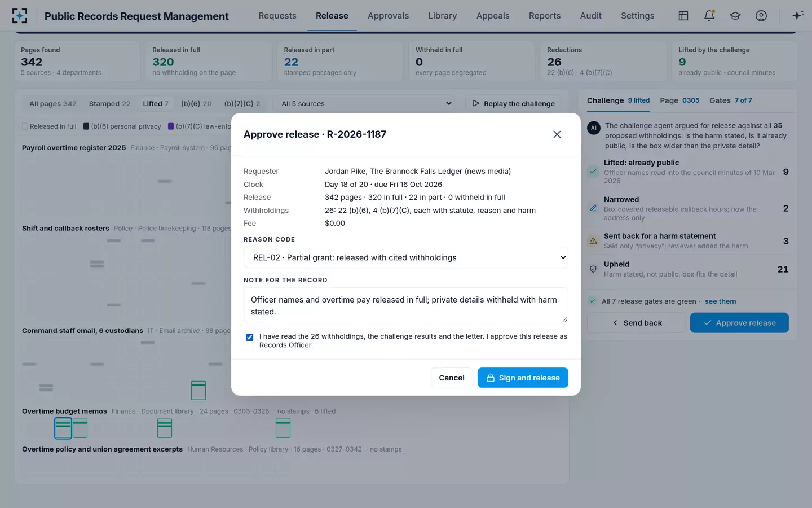812x508 pixels.
Task: Select the (b)(6) 20 filter
Action: tap(196, 104)
